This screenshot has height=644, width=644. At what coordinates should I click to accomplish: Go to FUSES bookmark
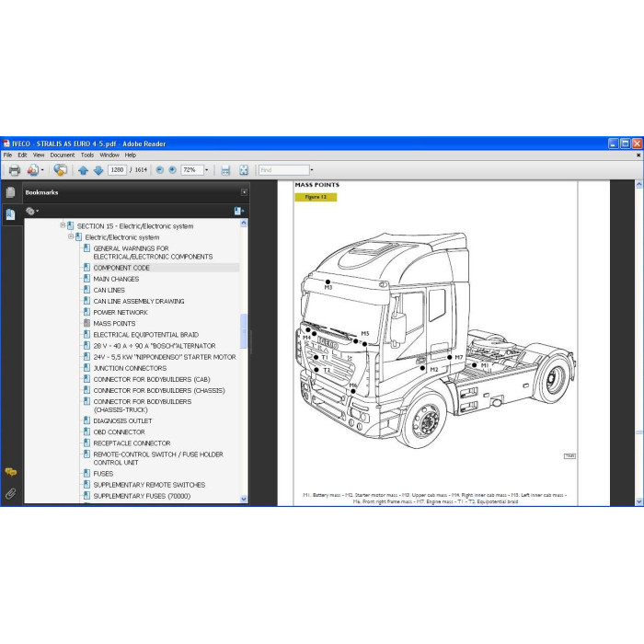click(103, 474)
